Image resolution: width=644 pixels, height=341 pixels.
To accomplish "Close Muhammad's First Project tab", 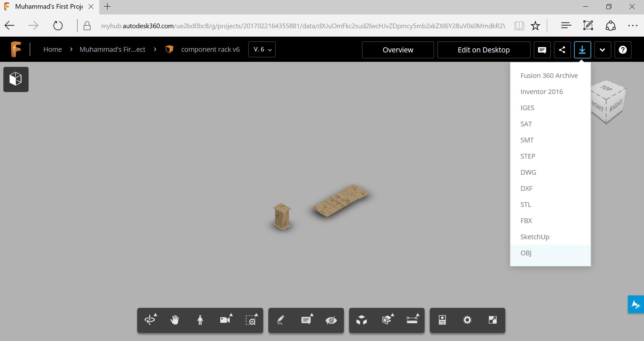I will point(91,6).
